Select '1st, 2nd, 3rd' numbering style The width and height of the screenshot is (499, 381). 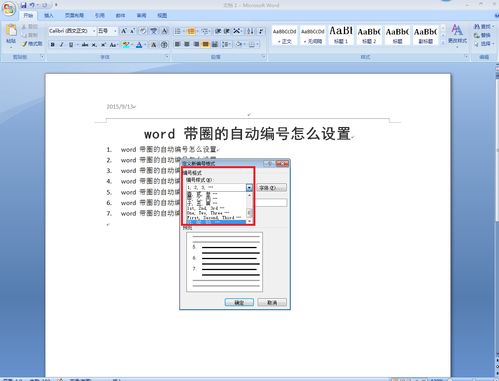click(x=216, y=208)
